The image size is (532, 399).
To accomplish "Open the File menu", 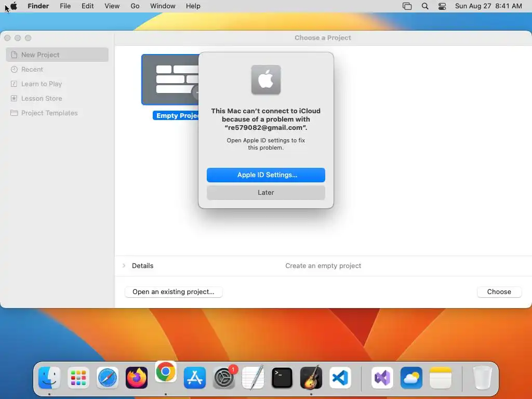I will click(65, 6).
